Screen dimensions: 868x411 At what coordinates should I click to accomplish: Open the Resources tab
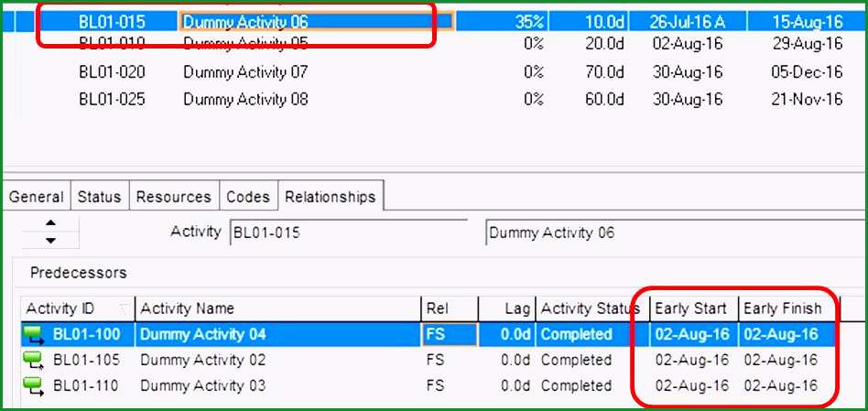click(174, 197)
